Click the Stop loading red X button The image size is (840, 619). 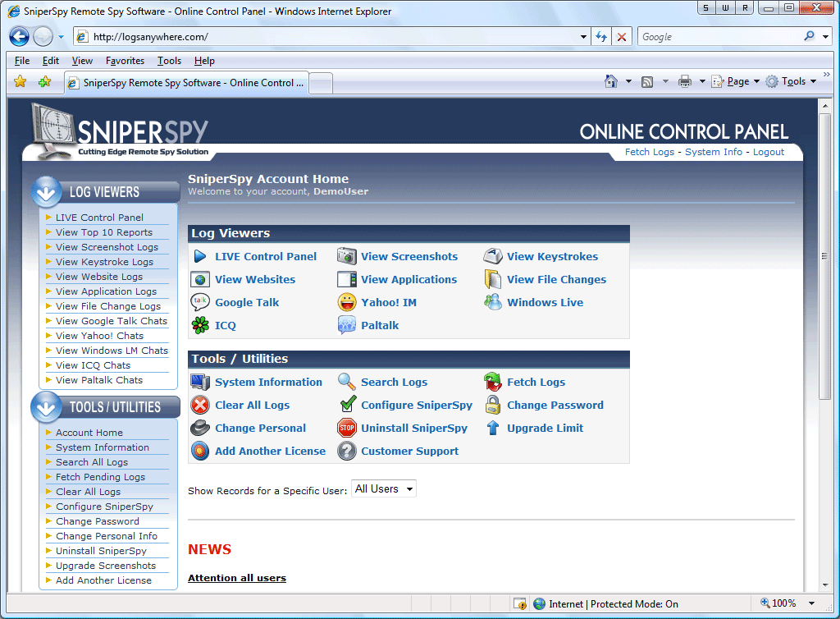tap(622, 37)
